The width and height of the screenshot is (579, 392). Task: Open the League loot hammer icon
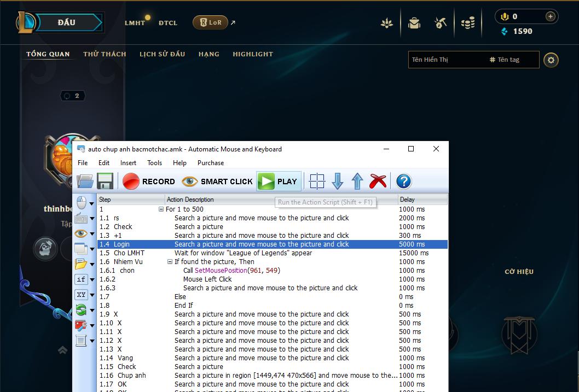(x=440, y=23)
